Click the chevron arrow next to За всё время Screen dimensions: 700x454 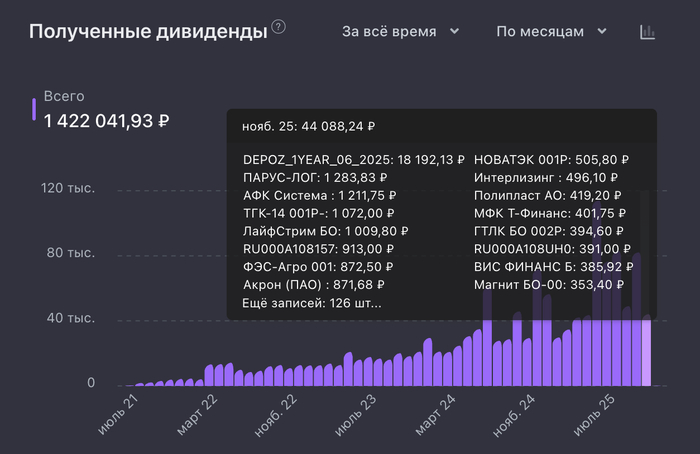pyautogui.click(x=455, y=32)
